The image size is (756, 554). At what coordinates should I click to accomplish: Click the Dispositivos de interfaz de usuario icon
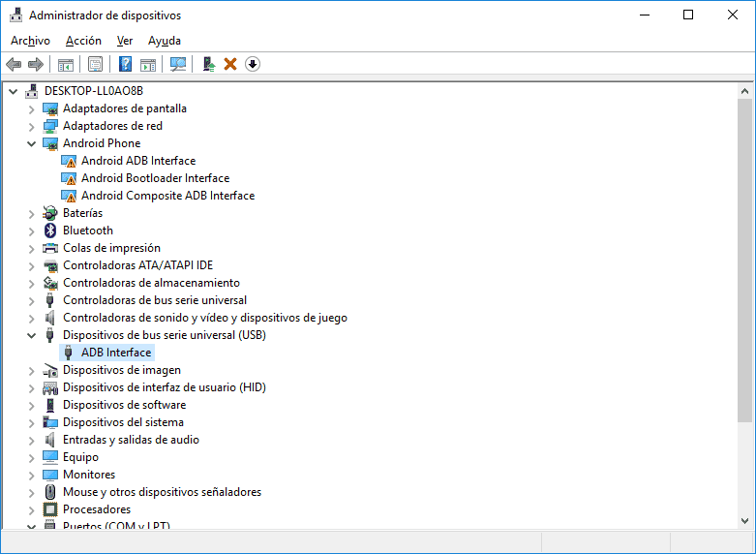tap(50, 388)
